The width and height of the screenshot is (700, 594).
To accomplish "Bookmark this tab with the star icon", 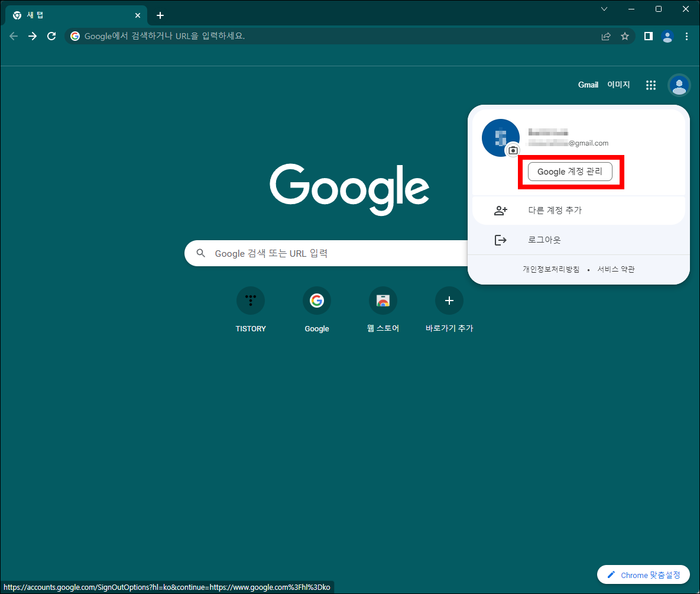I will [624, 37].
